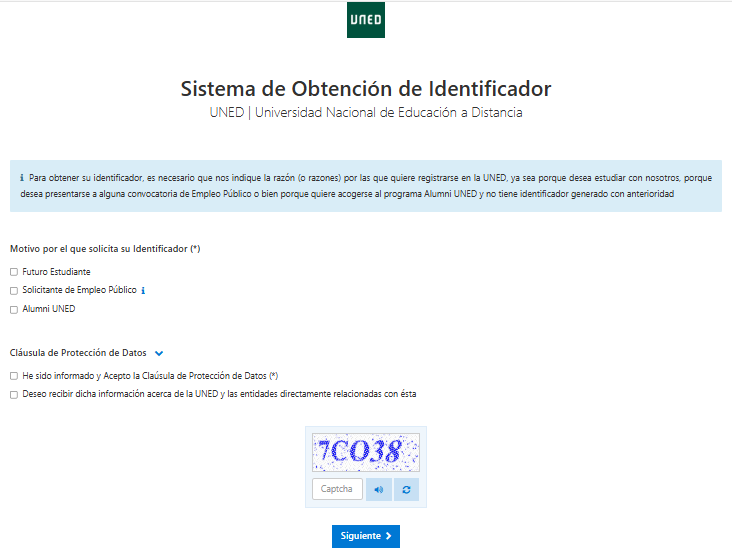
Task: Click the Cláusula de Protección de Datos heading text
Action: [78, 353]
